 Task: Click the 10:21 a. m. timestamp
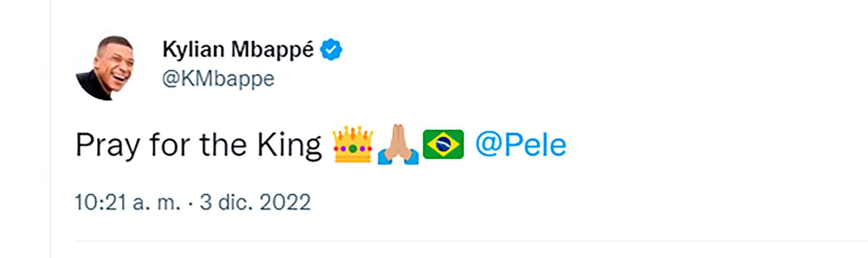[x=127, y=202]
